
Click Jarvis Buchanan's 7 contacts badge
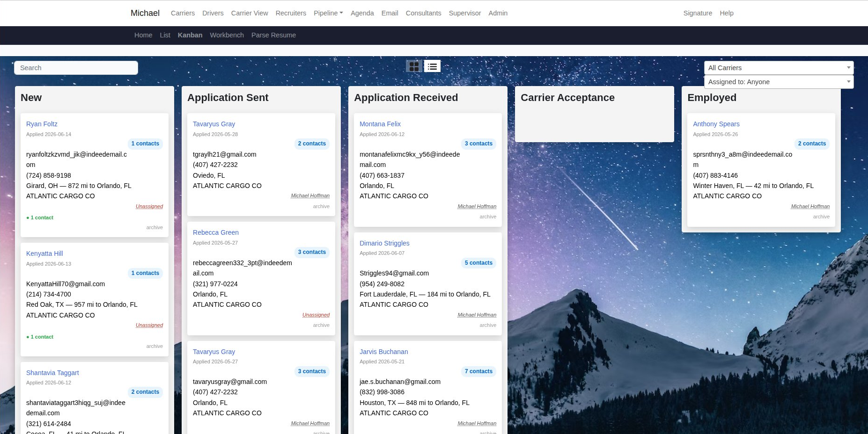(x=478, y=371)
